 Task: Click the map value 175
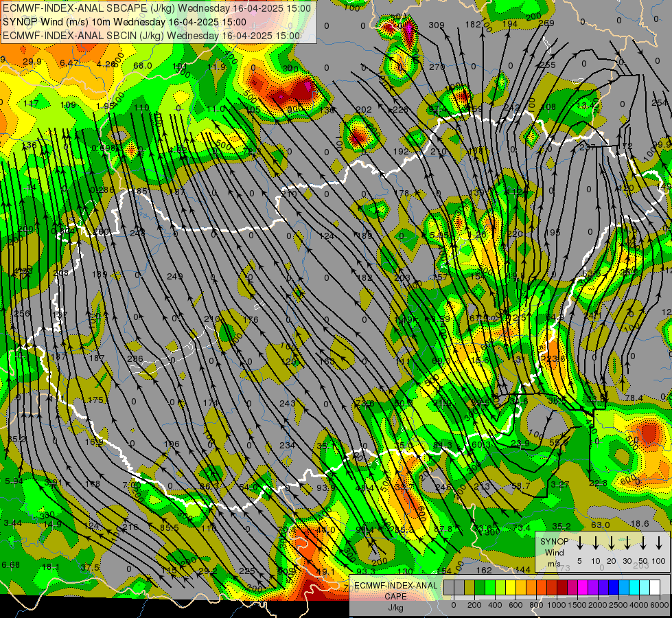coord(95,400)
